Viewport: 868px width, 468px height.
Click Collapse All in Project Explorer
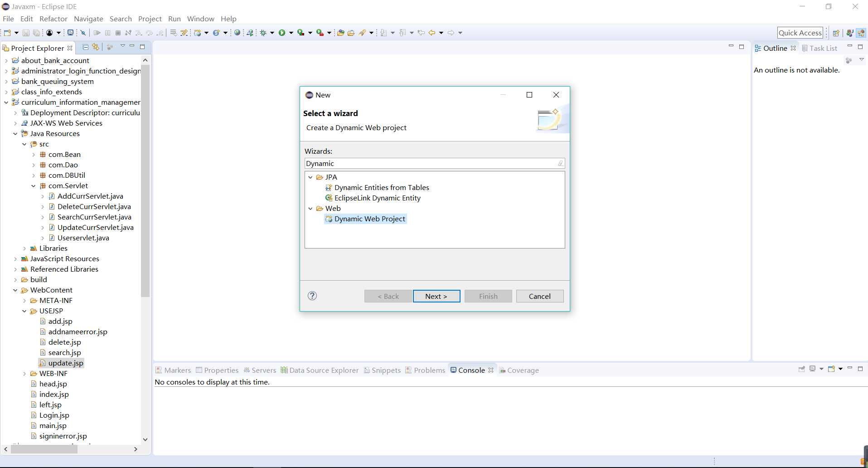point(85,47)
